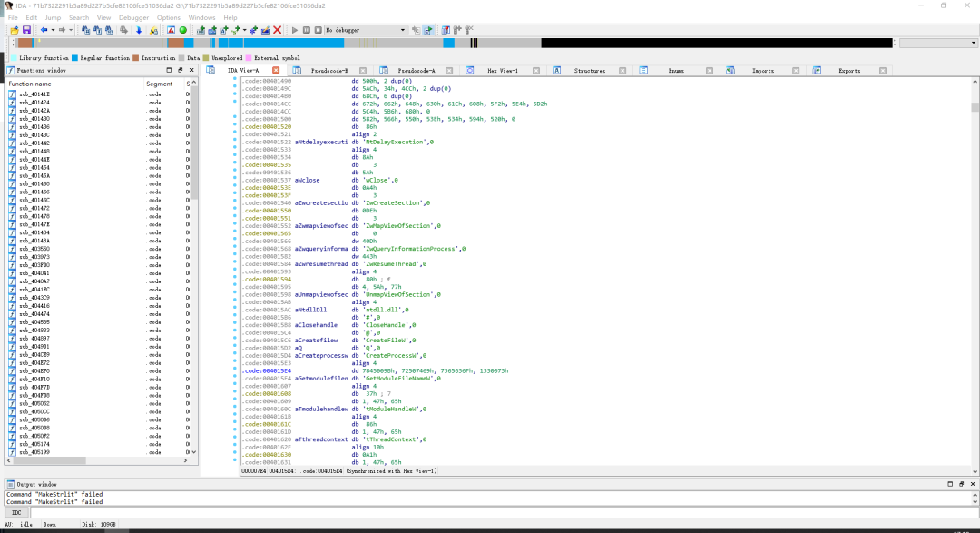Close the IDA View-A tab

click(276, 71)
